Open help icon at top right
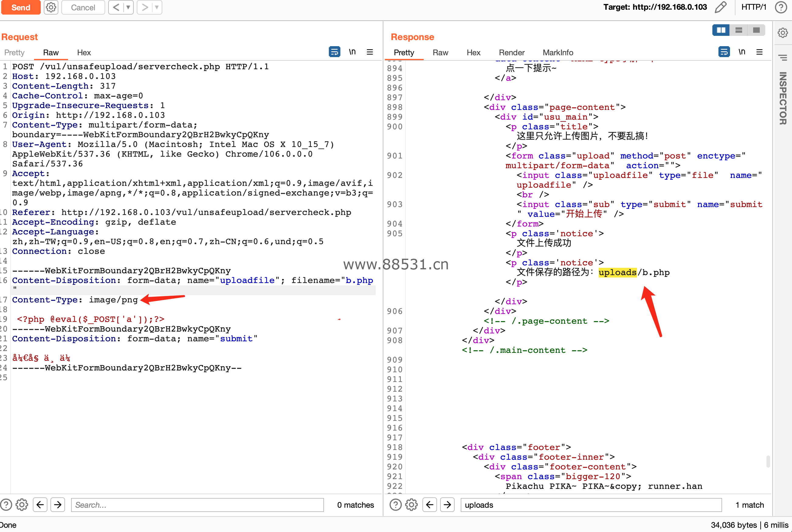Viewport: 792px width, 532px height. click(x=781, y=8)
